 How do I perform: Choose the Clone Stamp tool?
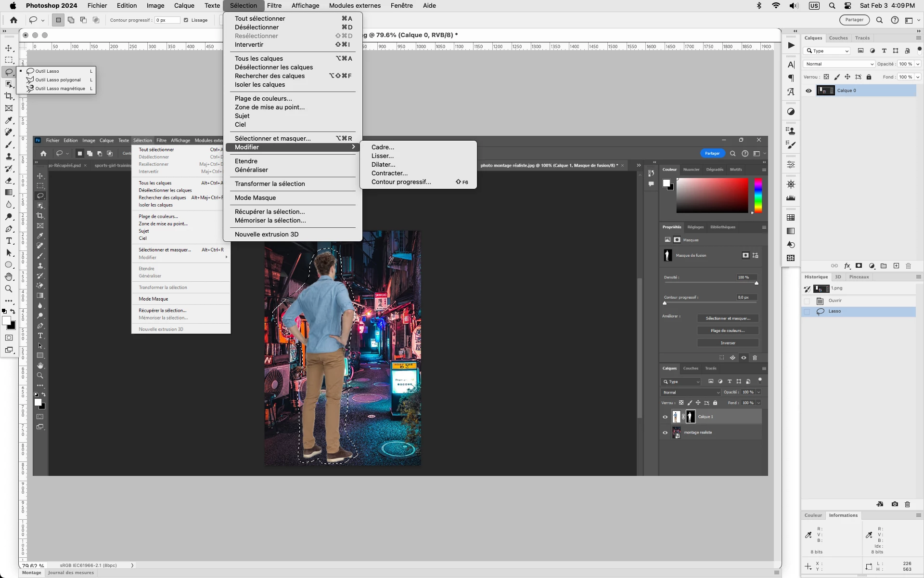(9, 157)
